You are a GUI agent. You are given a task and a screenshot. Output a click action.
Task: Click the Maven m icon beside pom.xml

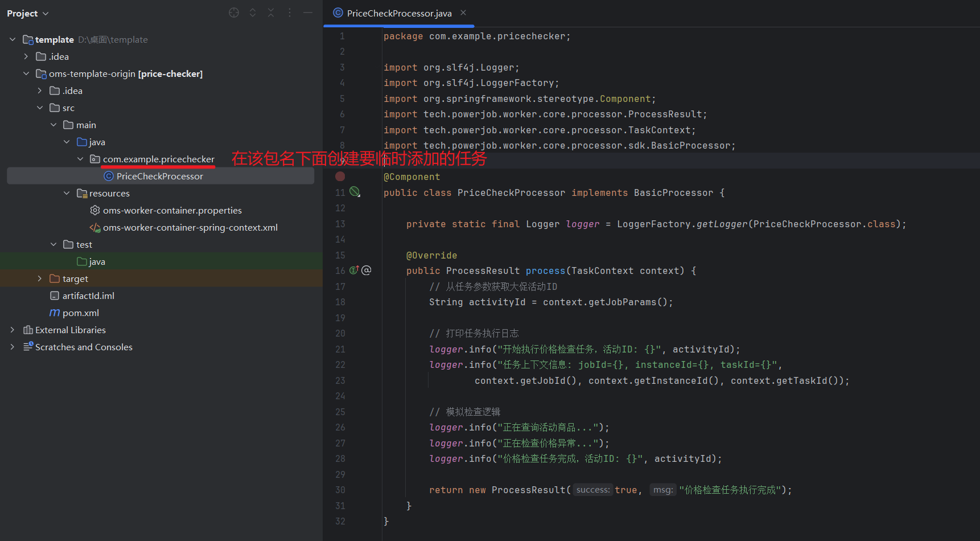(x=55, y=313)
